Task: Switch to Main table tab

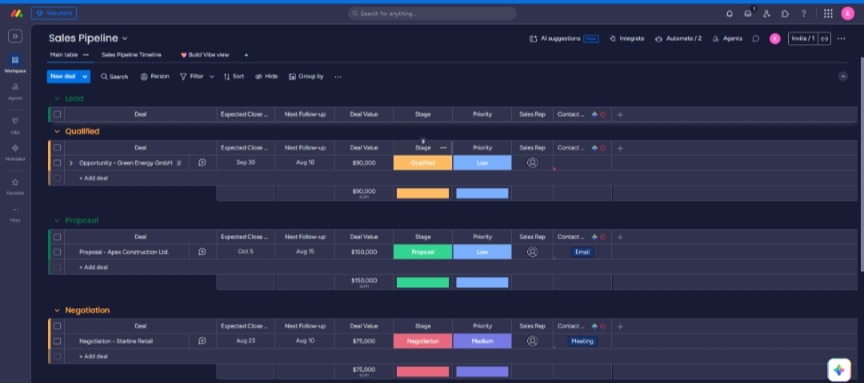Action: pyautogui.click(x=64, y=55)
